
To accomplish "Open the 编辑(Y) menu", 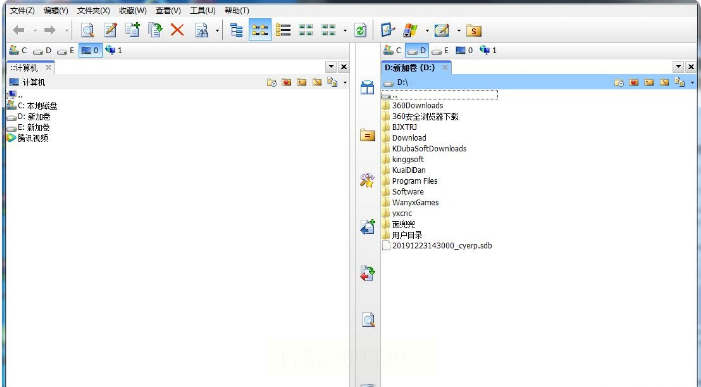I will point(56,10).
